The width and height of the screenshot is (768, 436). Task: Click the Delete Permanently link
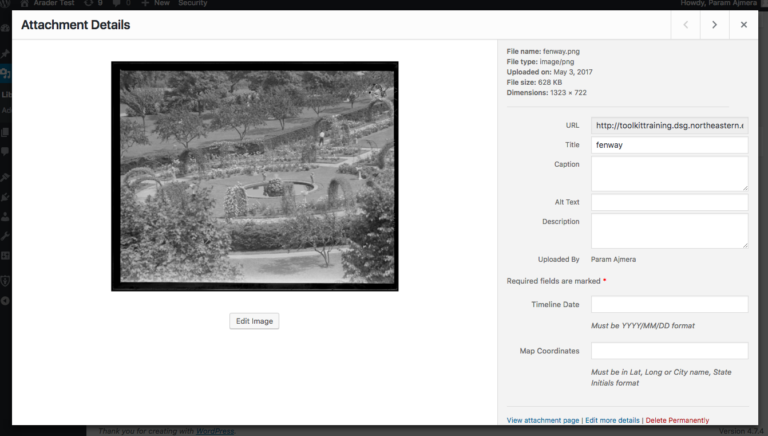click(x=677, y=420)
